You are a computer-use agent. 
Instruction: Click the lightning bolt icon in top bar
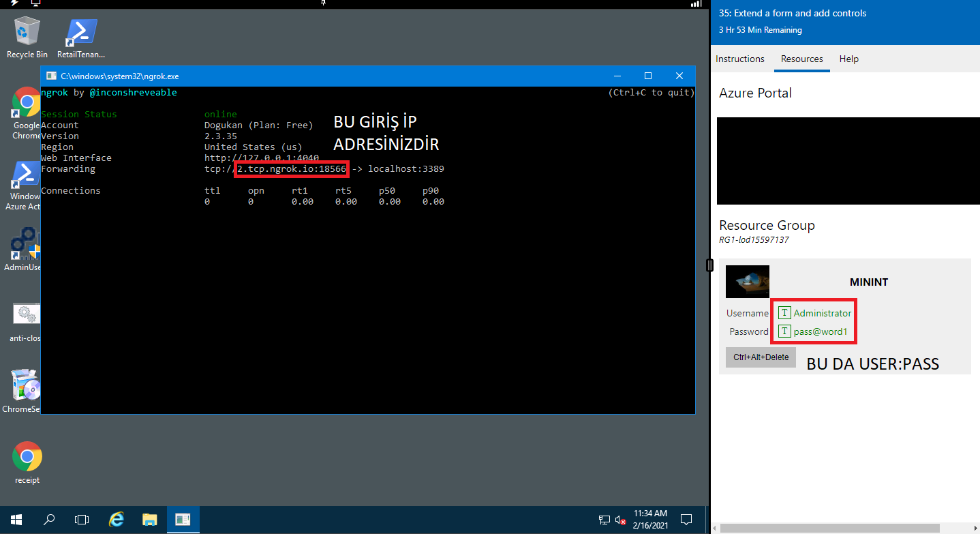(15, 3)
